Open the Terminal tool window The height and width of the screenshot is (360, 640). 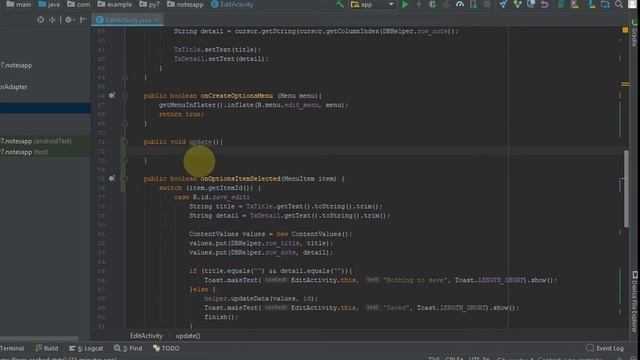click(12, 348)
